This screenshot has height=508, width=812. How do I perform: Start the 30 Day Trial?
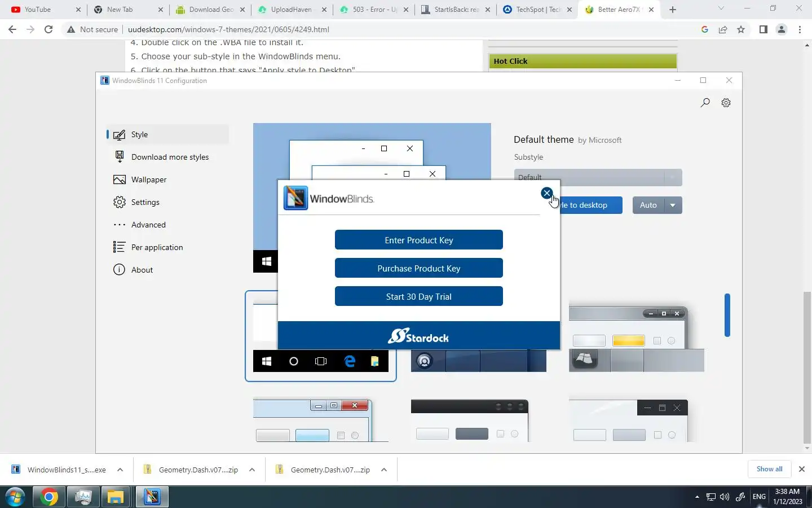click(418, 296)
